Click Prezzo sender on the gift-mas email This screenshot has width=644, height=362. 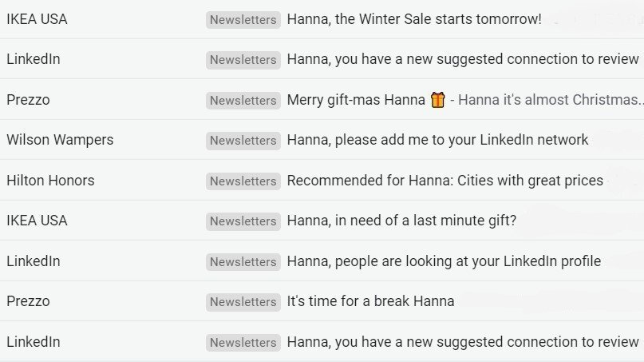[x=28, y=100]
